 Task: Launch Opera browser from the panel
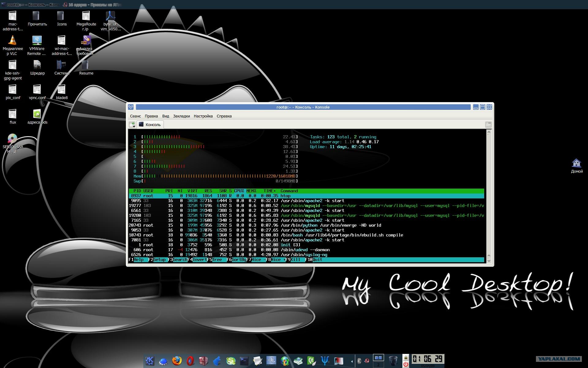(x=190, y=361)
